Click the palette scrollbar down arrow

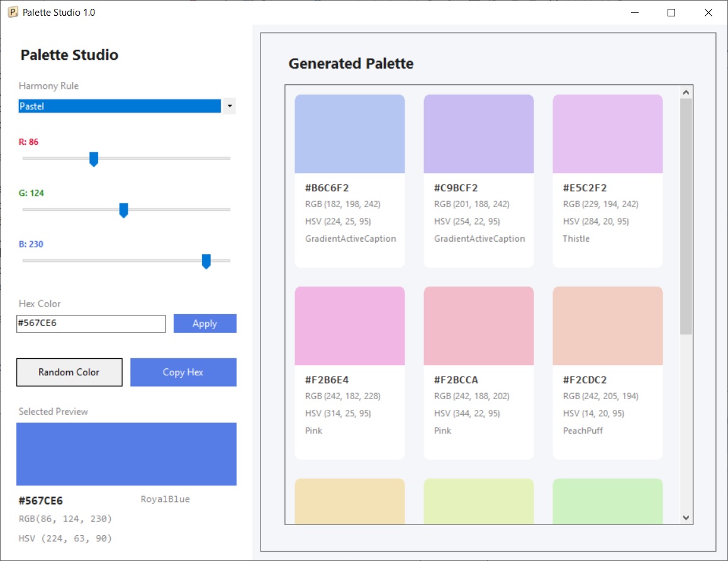(686, 518)
